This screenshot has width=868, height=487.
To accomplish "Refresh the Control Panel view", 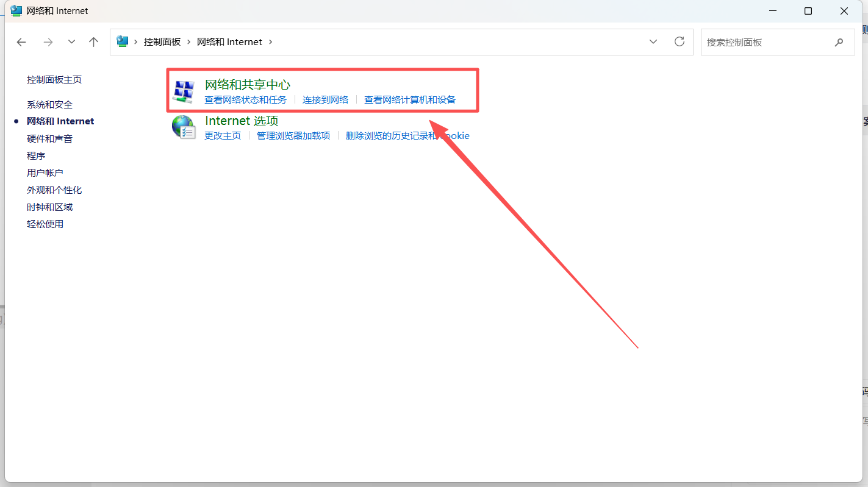I will 680,41.
